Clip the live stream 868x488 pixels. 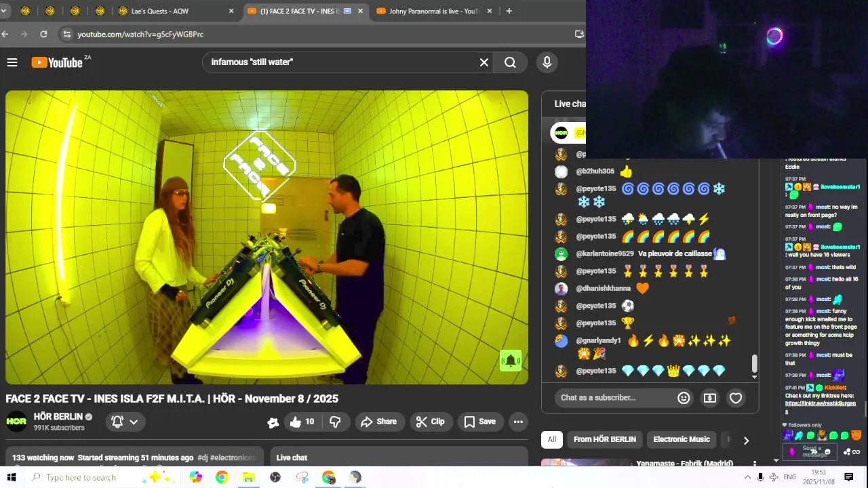(x=431, y=422)
